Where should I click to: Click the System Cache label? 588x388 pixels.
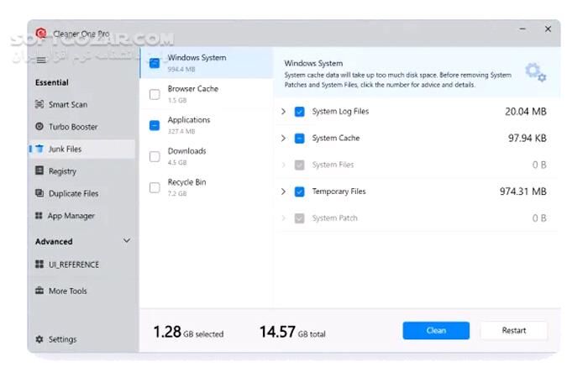click(336, 138)
